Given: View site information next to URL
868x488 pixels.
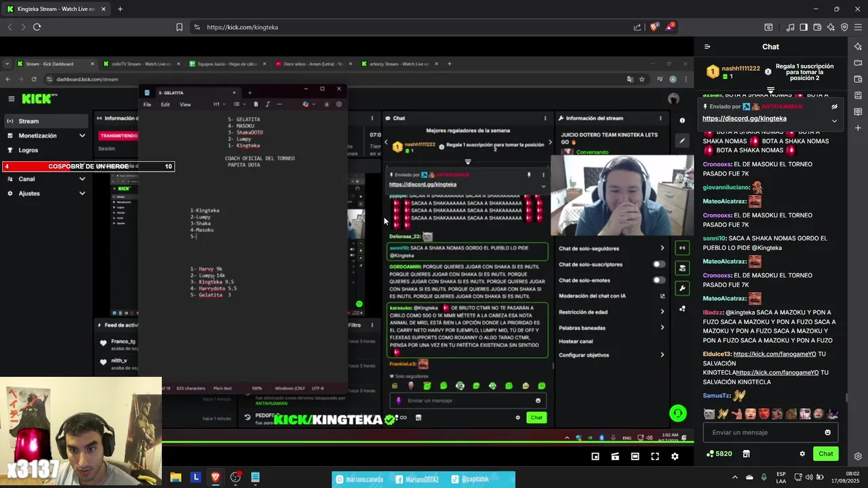Looking at the screenshot, I should point(197,27).
